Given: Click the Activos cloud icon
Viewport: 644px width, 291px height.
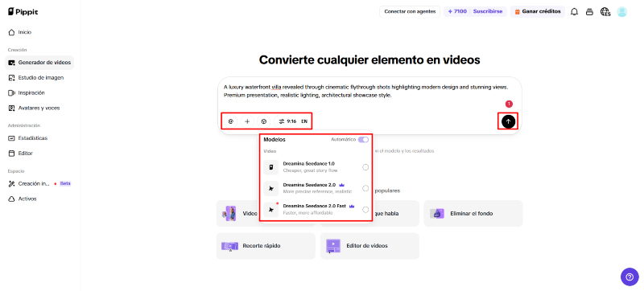Looking at the screenshot, I should pyautogui.click(x=11, y=199).
